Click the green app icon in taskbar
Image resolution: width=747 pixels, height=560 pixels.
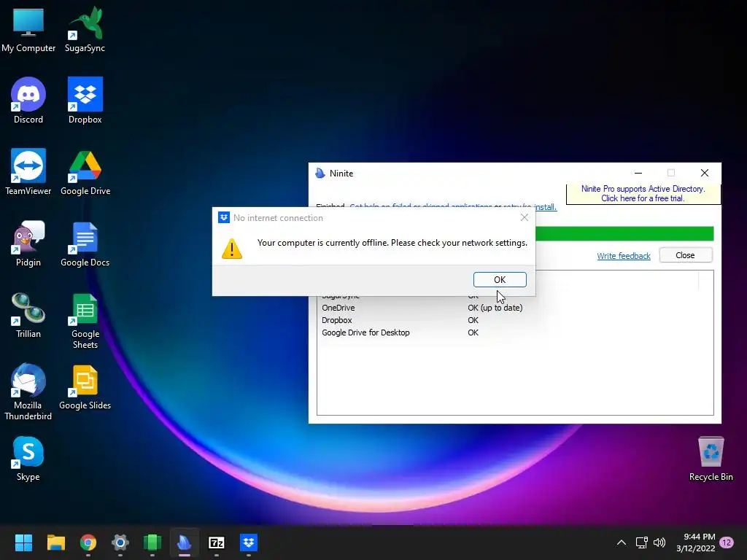click(152, 542)
